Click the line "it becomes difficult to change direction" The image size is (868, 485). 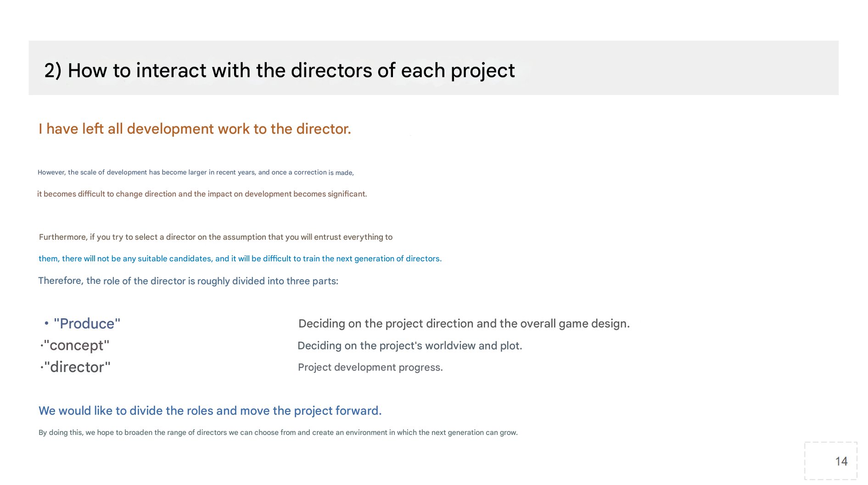click(202, 194)
